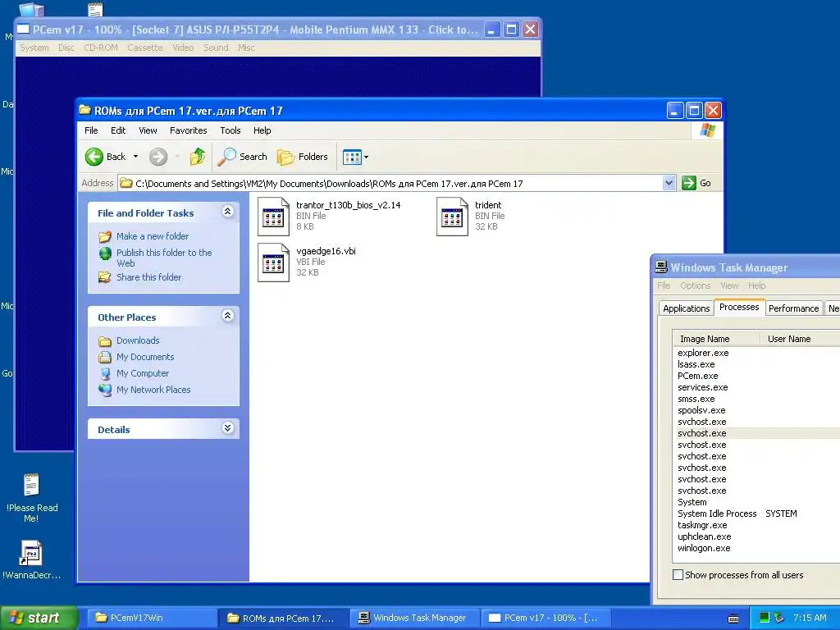Click the grey Forward arrow icon

pyautogui.click(x=158, y=157)
